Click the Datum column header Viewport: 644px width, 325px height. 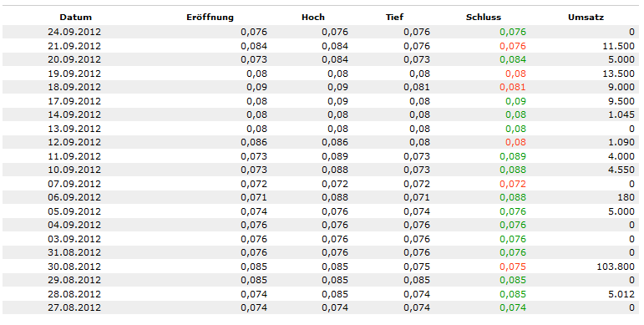(75, 18)
